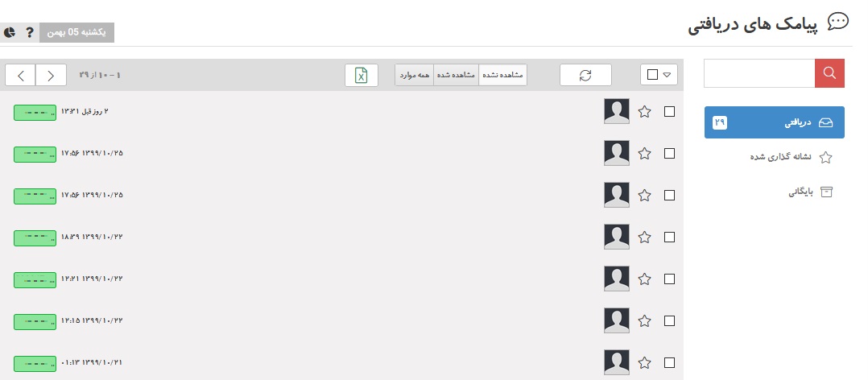
Task: Open the دریافتی inbox folder
Action: 775,122
